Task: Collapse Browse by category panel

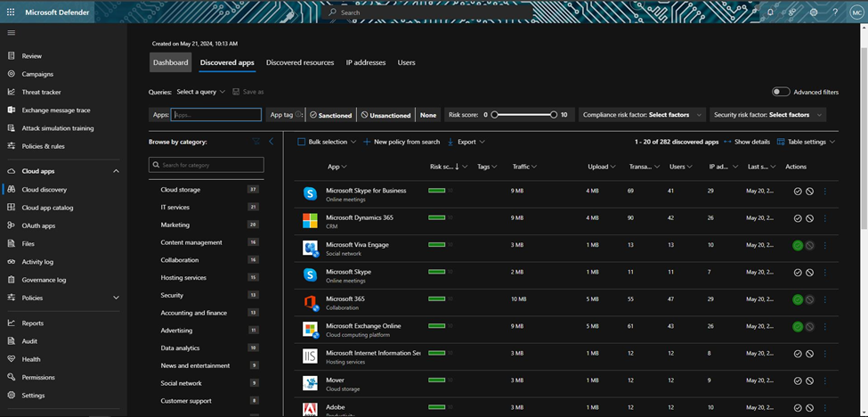Action: pyautogui.click(x=272, y=142)
